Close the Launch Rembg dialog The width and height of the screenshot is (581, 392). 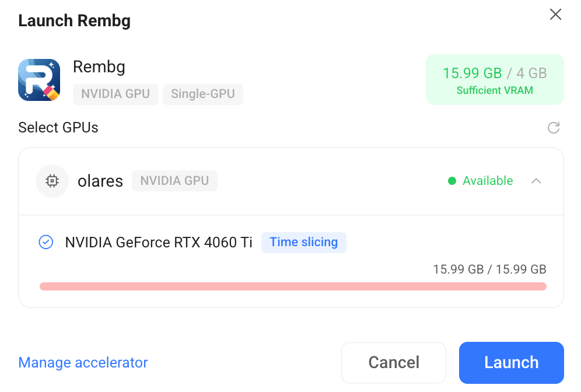click(555, 15)
